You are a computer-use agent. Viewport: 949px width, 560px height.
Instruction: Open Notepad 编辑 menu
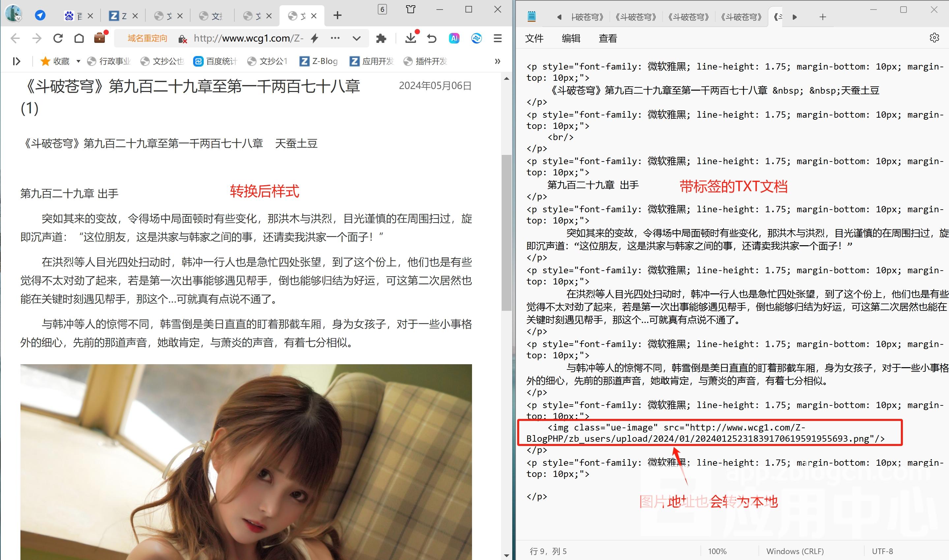571,38
